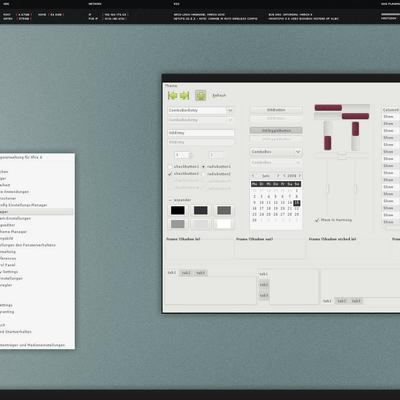Click the Refresh toolbar button
The image size is (400, 400).
219,95
